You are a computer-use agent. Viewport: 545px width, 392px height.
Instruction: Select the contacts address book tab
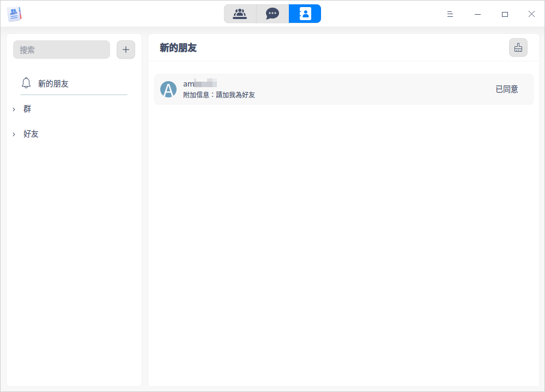coord(305,14)
